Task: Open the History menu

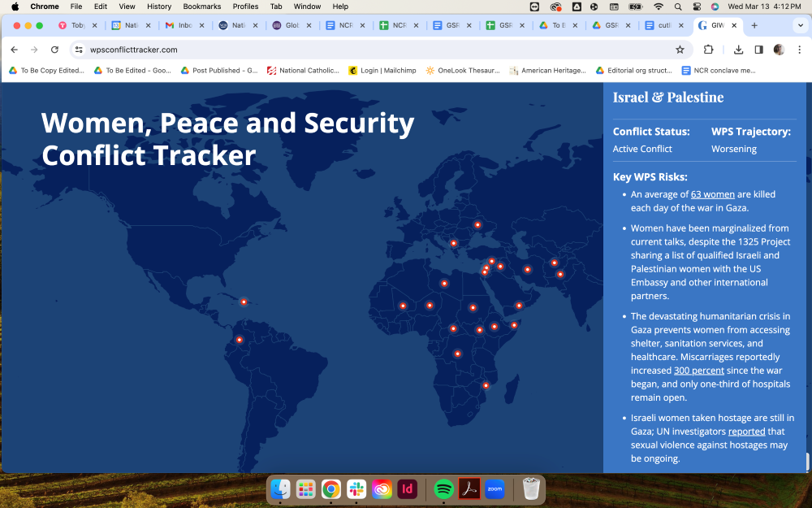Action: click(159, 7)
